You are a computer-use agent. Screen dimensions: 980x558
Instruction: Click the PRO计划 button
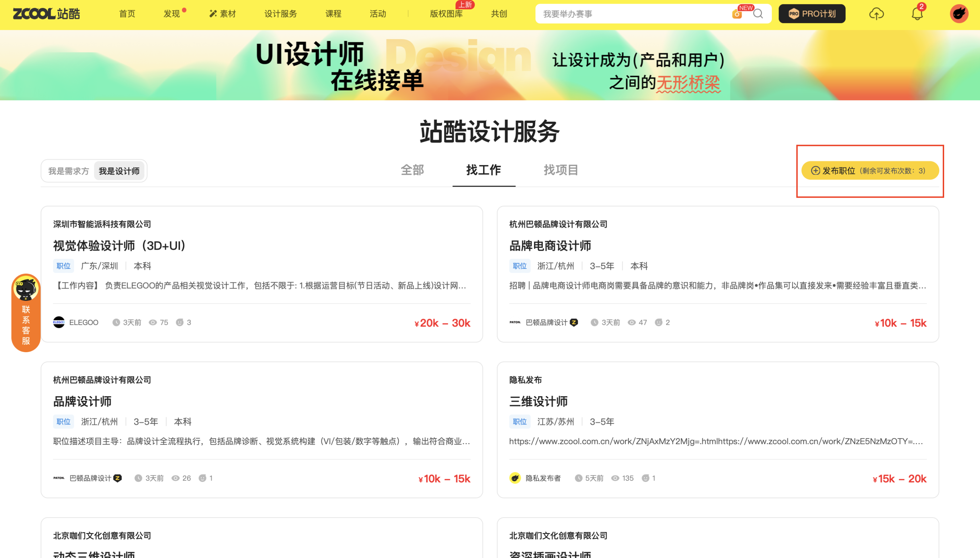coord(811,14)
